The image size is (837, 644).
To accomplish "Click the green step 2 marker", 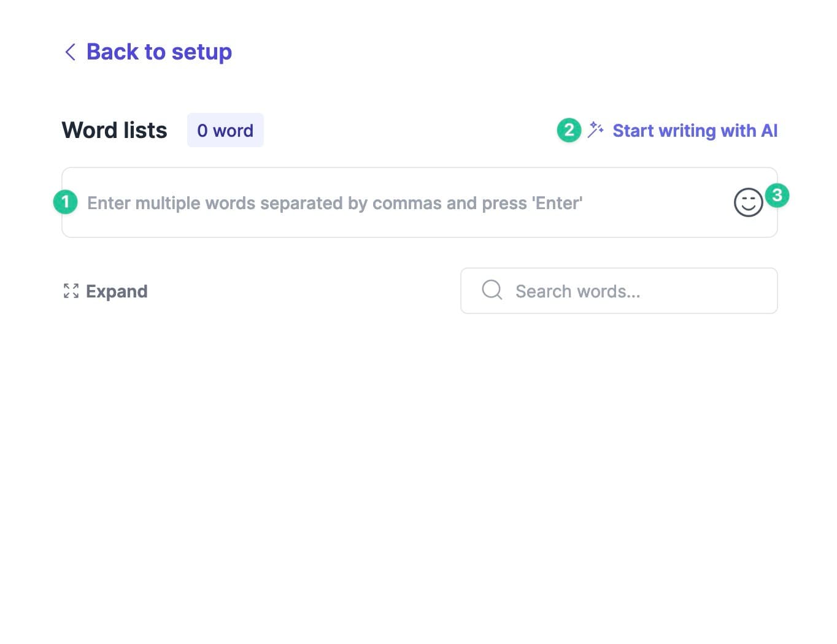I will (569, 130).
